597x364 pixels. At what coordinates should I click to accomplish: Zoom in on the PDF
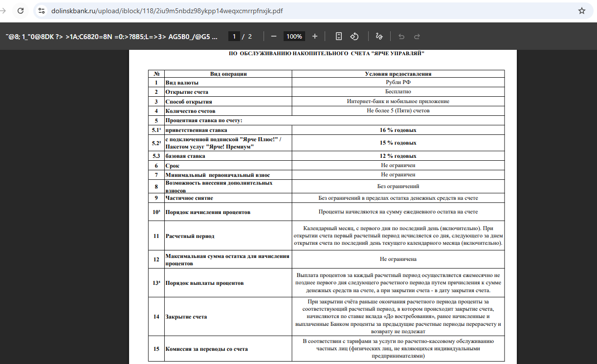click(315, 36)
